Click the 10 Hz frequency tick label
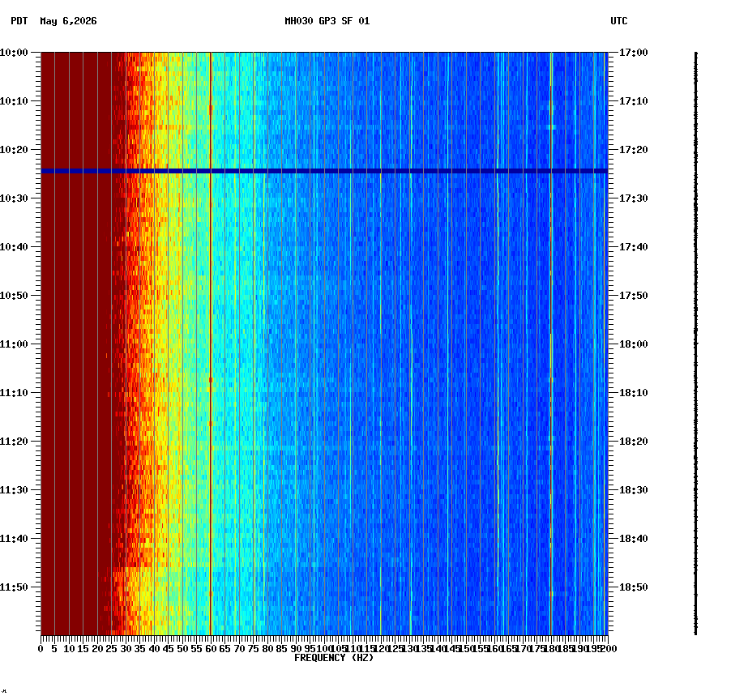The width and height of the screenshot is (731, 700). pyautogui.click(x=69, y=649)
